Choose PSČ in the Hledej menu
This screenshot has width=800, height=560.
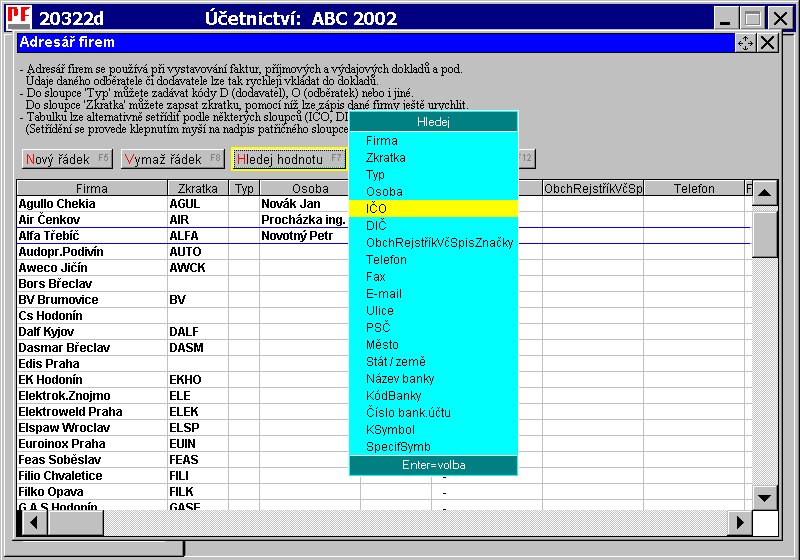click(433, 327)
